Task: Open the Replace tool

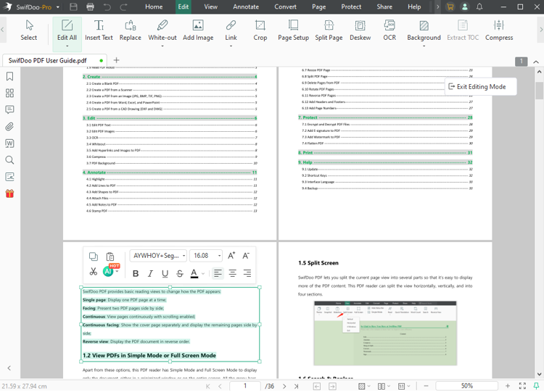Action: (130, 30)
